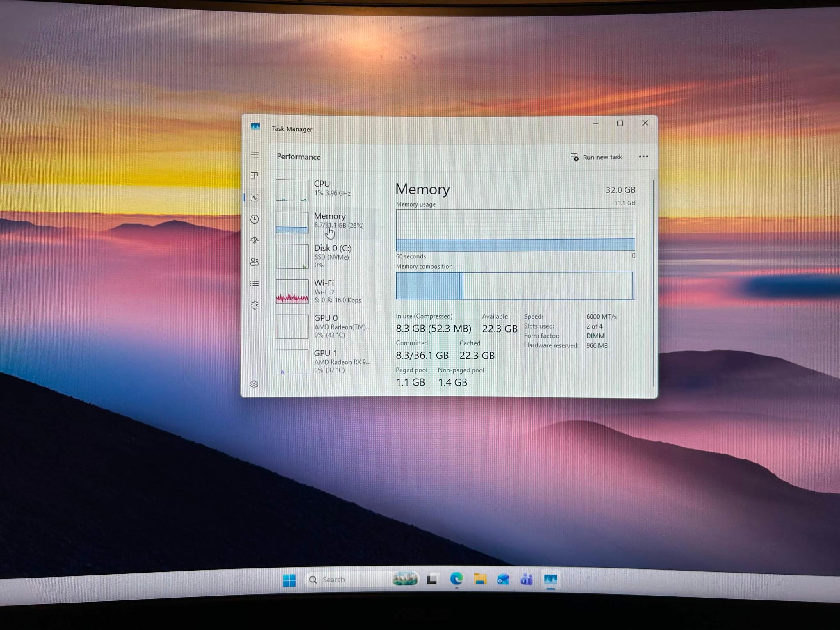Click Run new task button
Screen dimensions: 840x630
tap(596, 157)
